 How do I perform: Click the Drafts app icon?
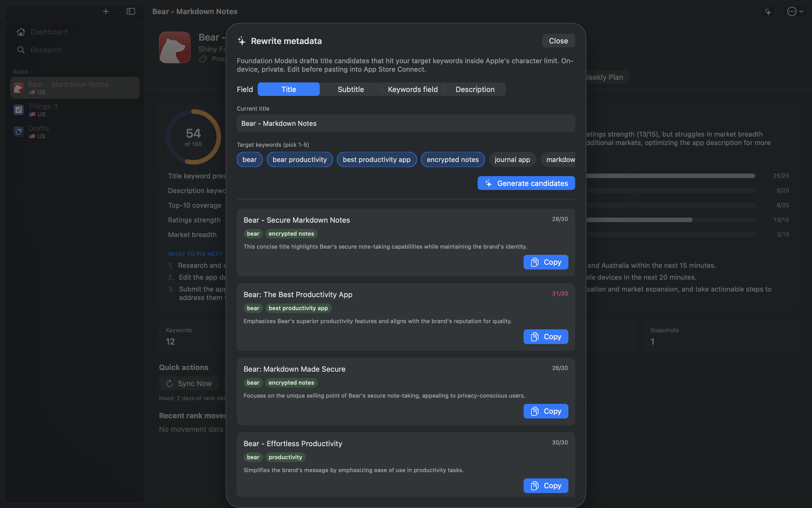click(x=18, y=132)
